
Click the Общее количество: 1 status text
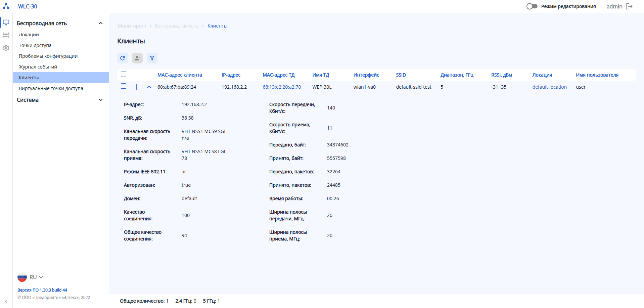click(x=144, y=301)
